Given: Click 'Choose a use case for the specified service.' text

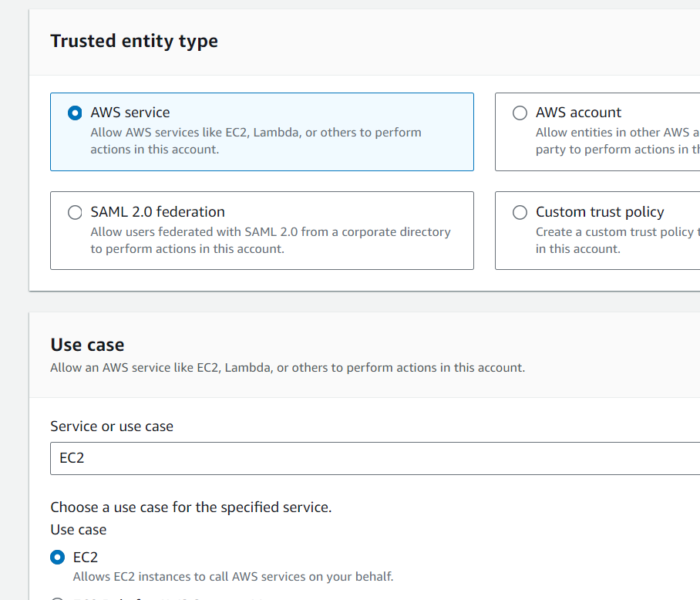Looking at the screenshot, I should (191, 507).
